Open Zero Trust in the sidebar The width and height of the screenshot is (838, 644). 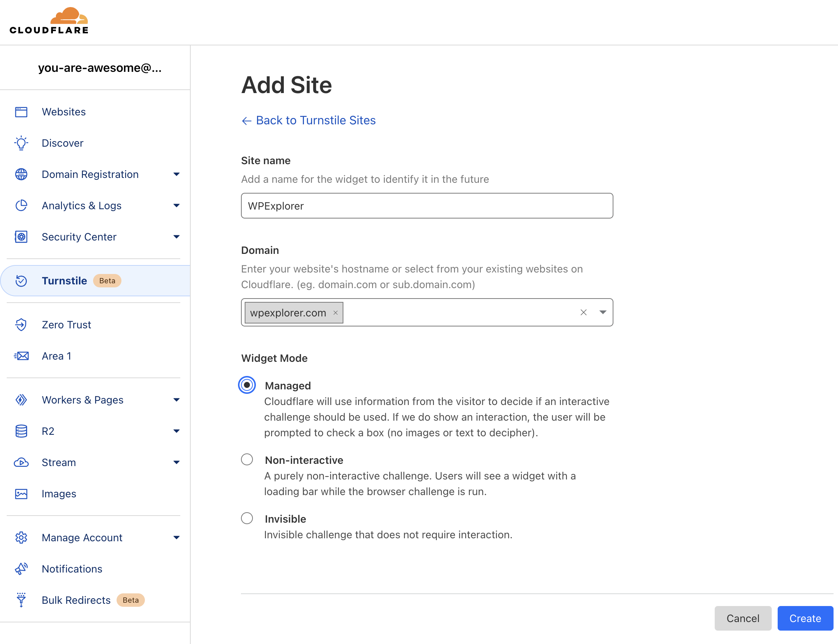point(66,325)
